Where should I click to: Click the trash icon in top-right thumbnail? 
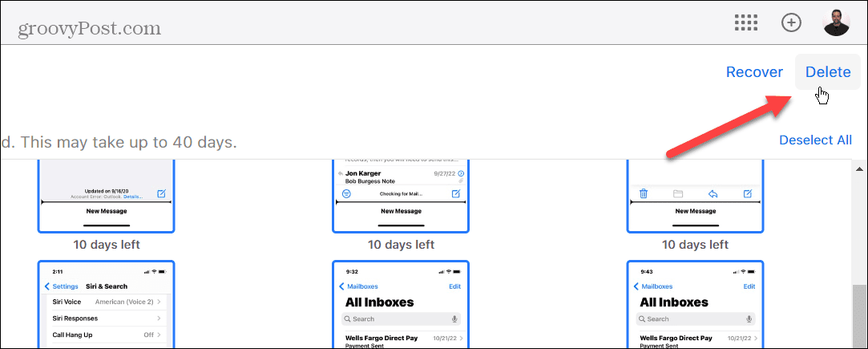(644, 193)
